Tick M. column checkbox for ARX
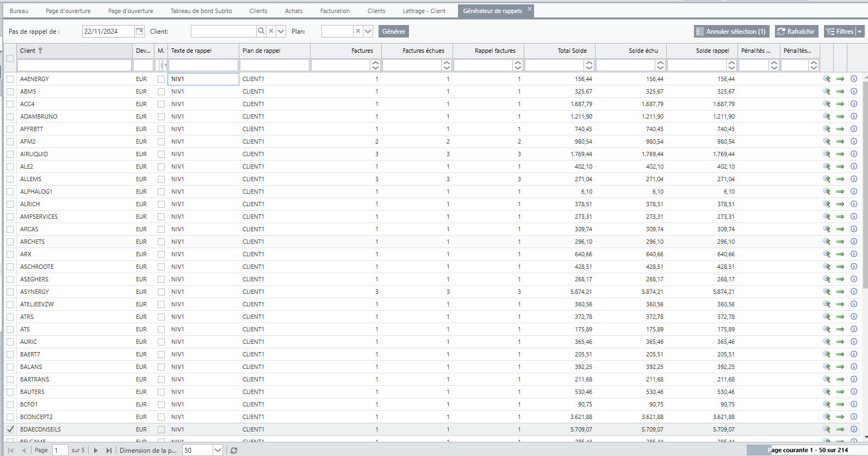This screenshot has height=456, width=868. (161, 254)
